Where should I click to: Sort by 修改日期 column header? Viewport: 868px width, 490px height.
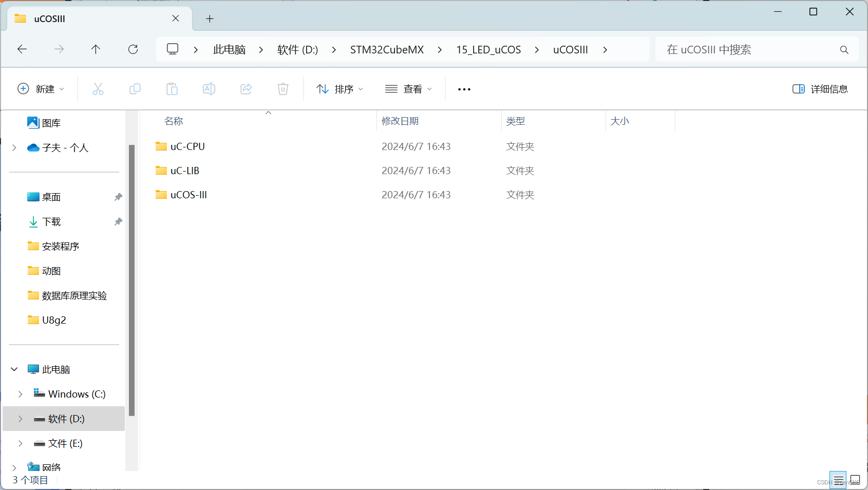point(400,121)
